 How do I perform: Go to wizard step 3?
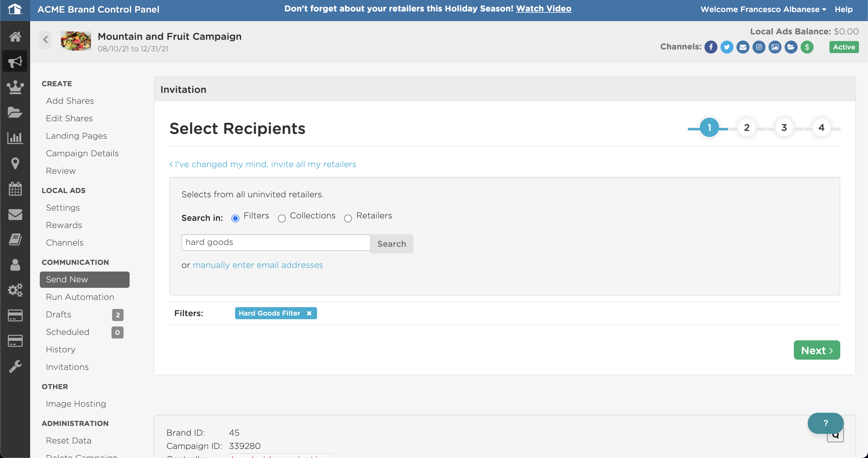pos(784,128)
